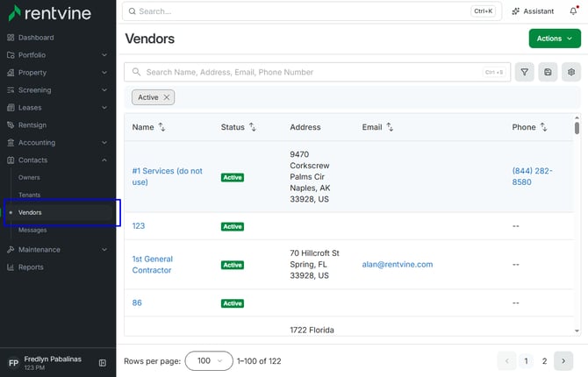
Task: Select Vendors in the sidebar
Action: tap(60, 212)
